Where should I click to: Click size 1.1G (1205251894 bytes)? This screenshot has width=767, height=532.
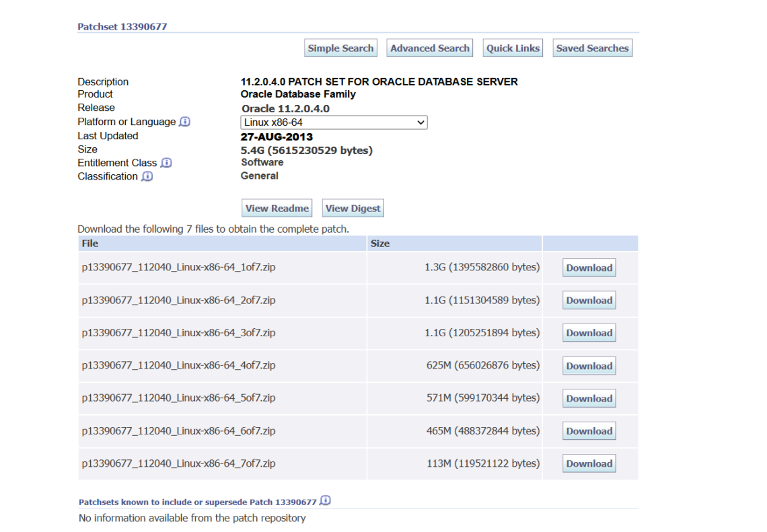tap(482, 333)
